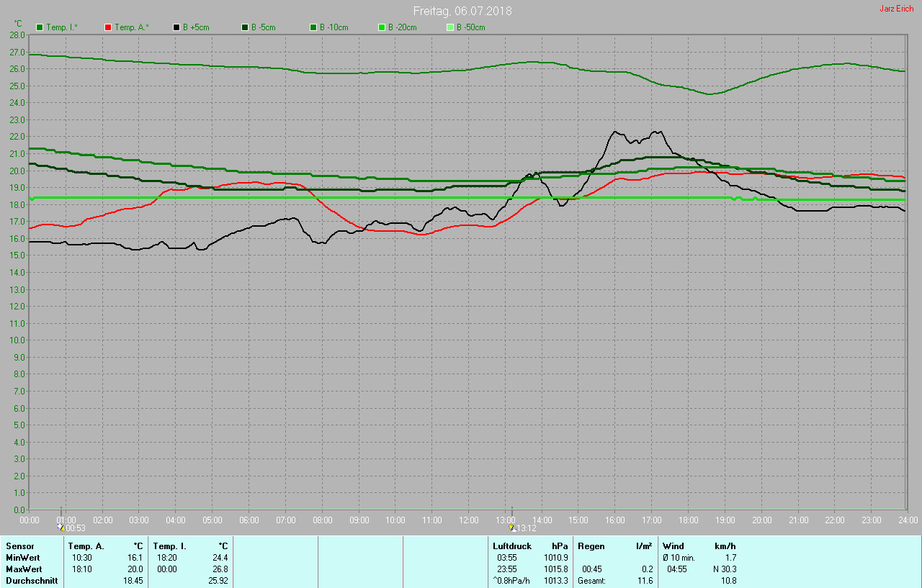The width and height of the screenshot is (922, 588).
Task: Click the average pressure value "1013.3"
Action: click(555, 581)
